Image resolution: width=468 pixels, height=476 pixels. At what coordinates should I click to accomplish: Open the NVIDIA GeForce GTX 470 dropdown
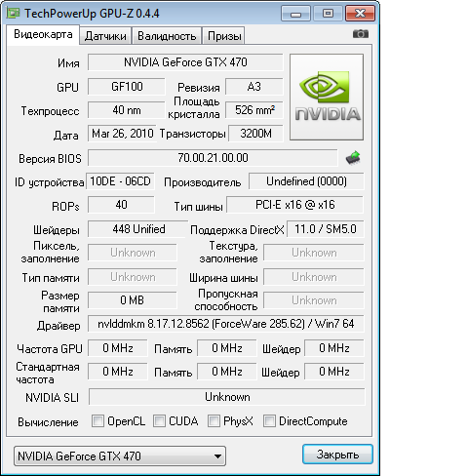120,456
